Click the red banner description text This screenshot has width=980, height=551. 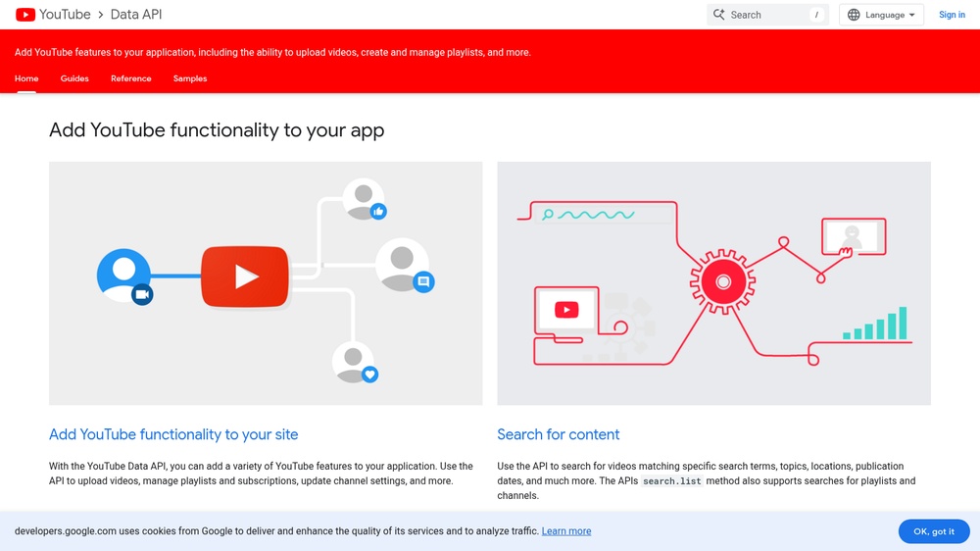272,53
